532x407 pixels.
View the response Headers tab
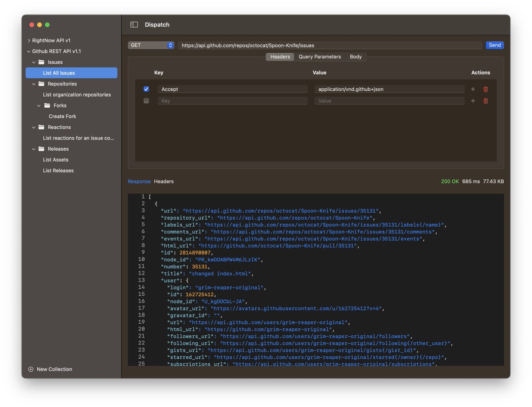click(164, 181)
